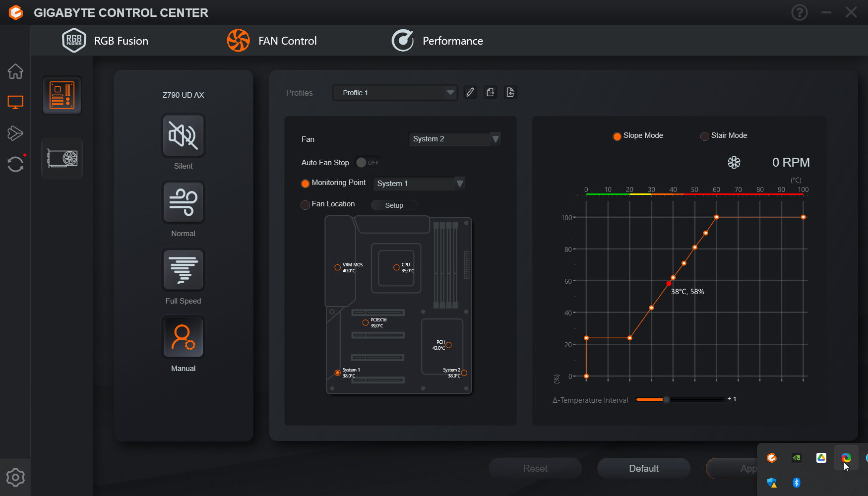Open the Profile 1 dropdown
Screen dimensions: 868x496
coord(395,93)
